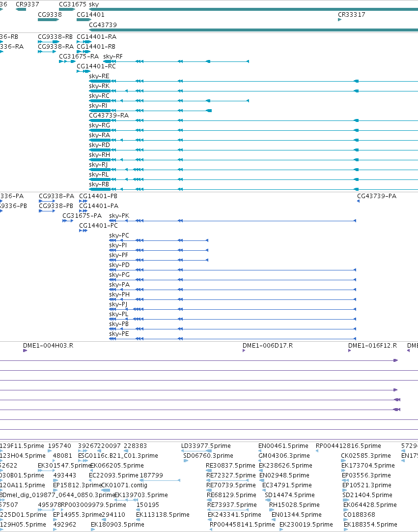Select the sky-RE transcript label

click(x=99, y=76)
